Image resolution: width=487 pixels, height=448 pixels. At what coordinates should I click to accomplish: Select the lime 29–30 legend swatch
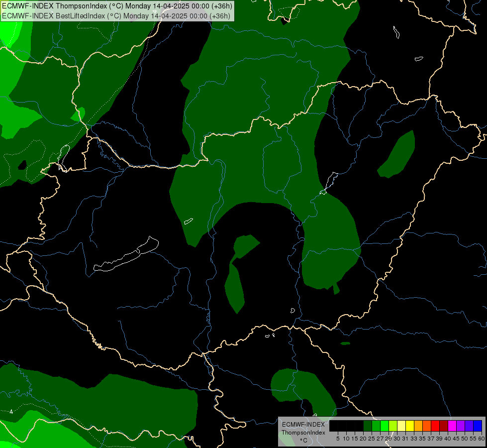pos(393,426)
